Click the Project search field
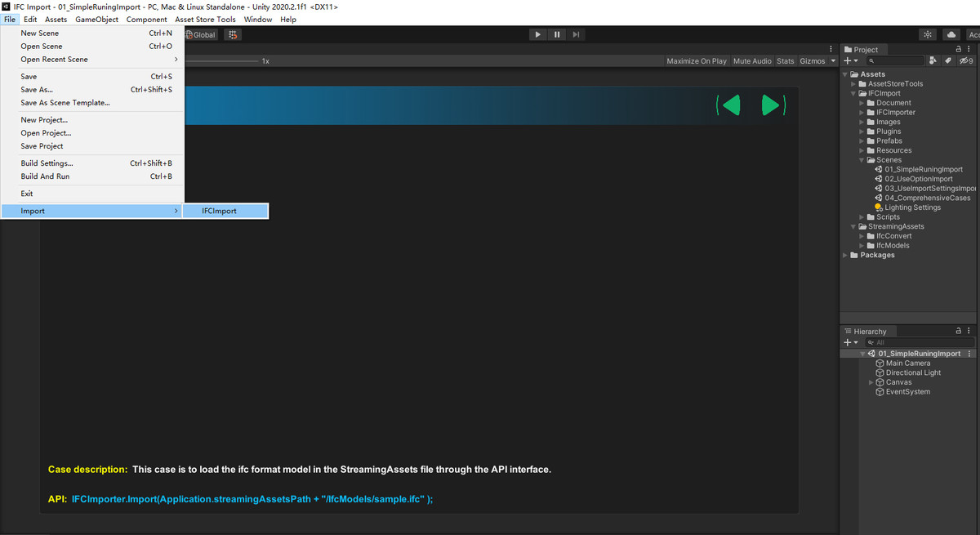 [x=895, y=60]
